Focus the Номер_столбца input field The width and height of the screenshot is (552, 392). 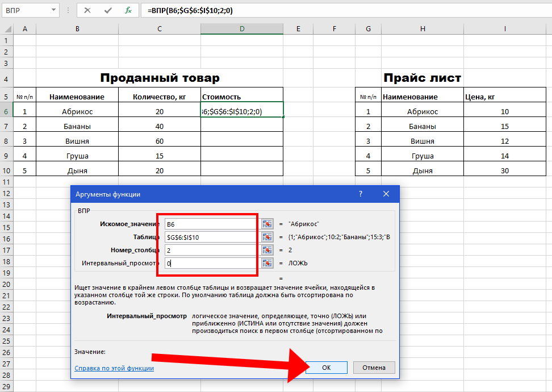point(210,250)
